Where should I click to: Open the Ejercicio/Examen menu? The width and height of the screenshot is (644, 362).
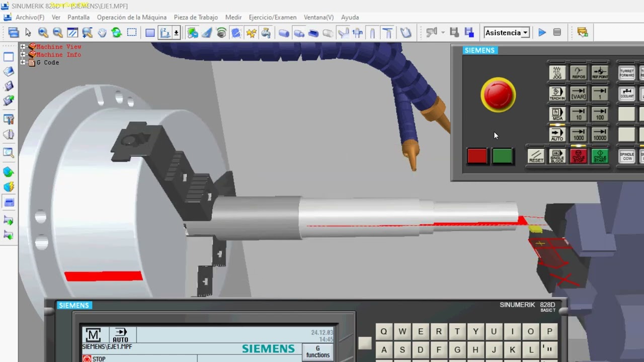(x=273, y=17)
